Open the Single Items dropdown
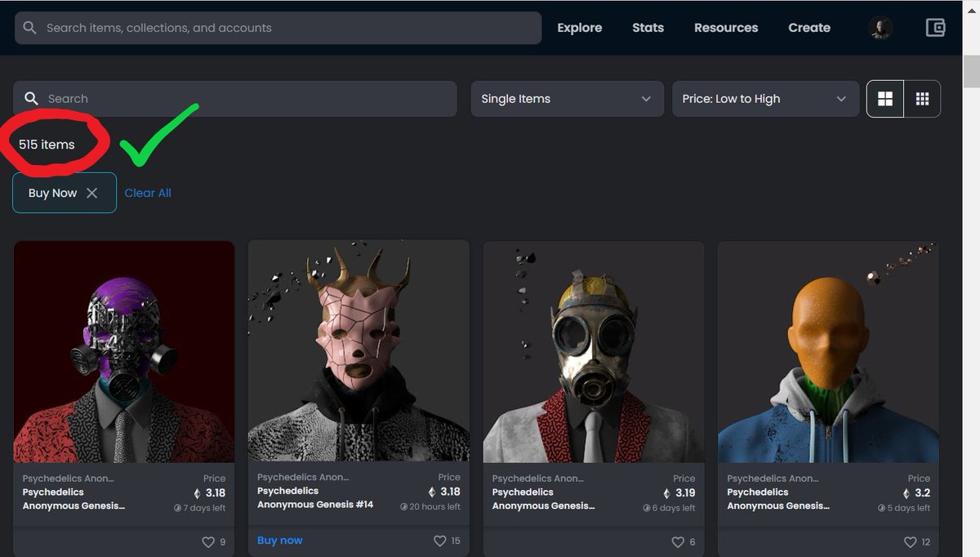The height and width of the screenshot is (557, 980). tap(567, 99)
